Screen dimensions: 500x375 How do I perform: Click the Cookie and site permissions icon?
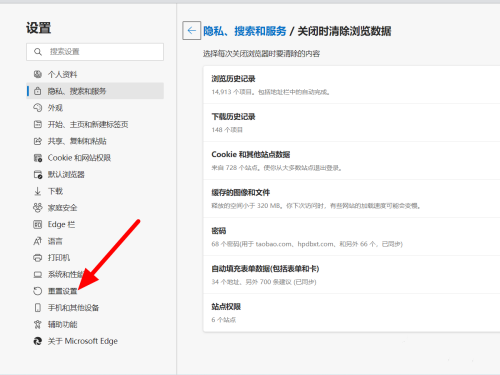click(38, 158)
